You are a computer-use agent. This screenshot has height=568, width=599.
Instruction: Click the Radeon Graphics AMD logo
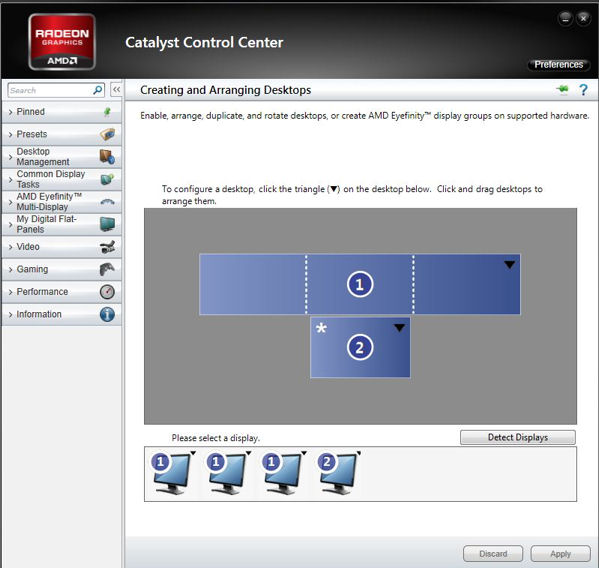62,42
